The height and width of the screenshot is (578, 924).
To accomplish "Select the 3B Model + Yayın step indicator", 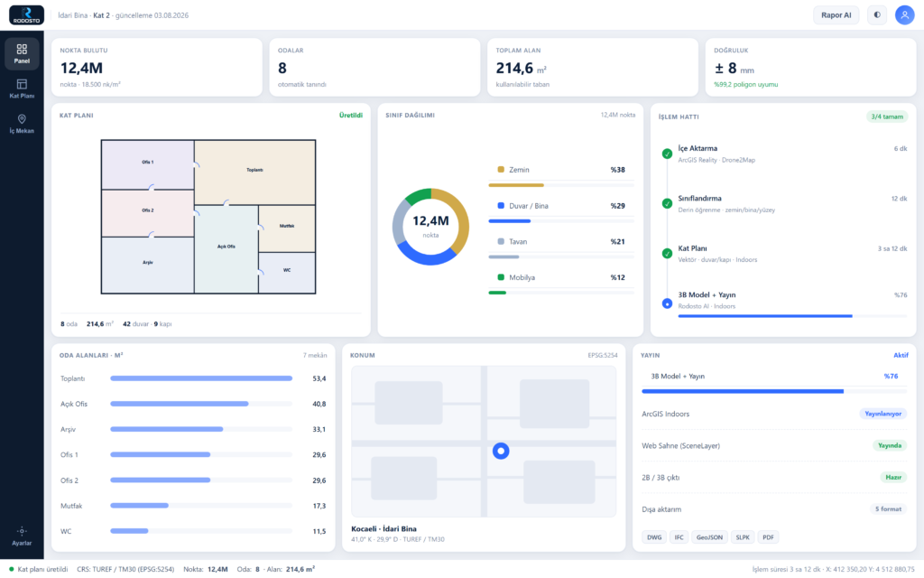I will [x=667, y=303].
